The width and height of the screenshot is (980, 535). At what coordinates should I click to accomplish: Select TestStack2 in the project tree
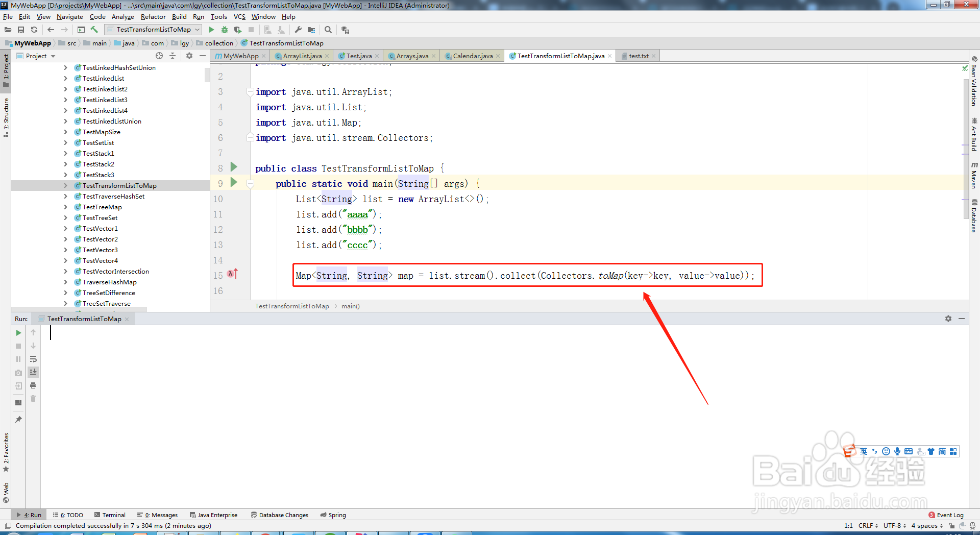[98, 164]
